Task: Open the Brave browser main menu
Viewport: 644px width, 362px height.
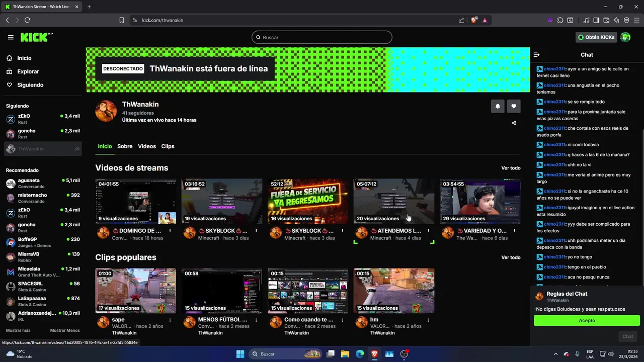Action: pos(636,20)
